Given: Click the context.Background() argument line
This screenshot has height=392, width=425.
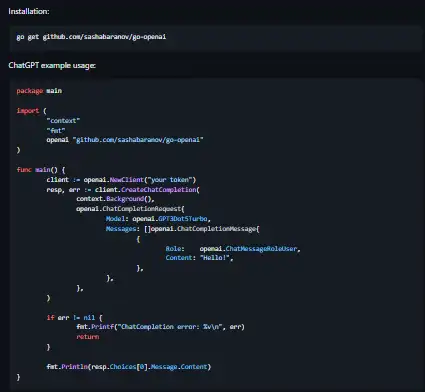Looking at the screenshot, I should [x=115, y=199].
